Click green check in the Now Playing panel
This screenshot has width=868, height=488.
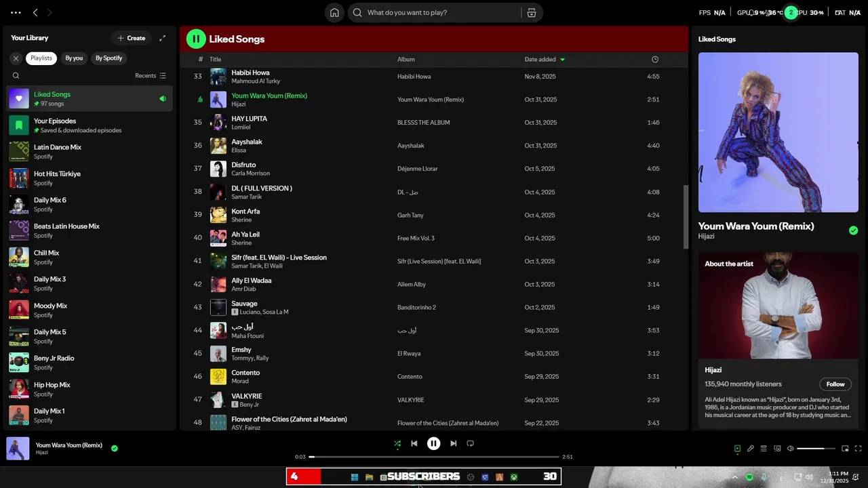pyautogui.click(x=853, y=230)
